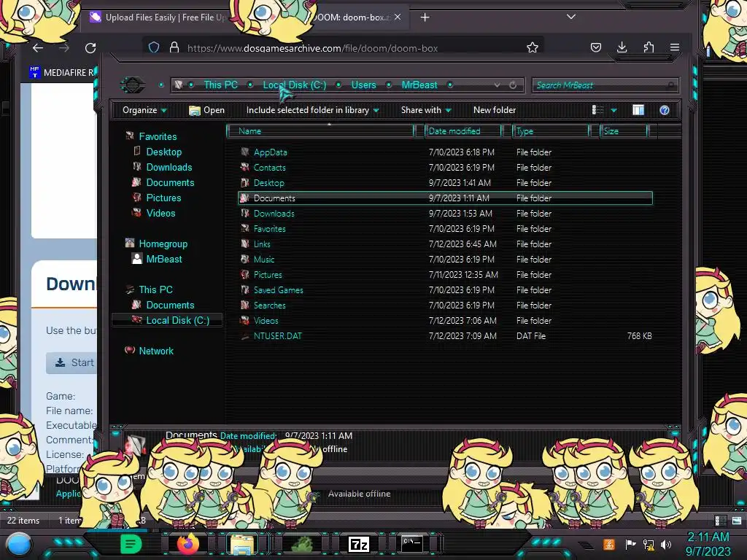747x560 pixels.
Task: Click the browser back arrow
Action: 38,47
